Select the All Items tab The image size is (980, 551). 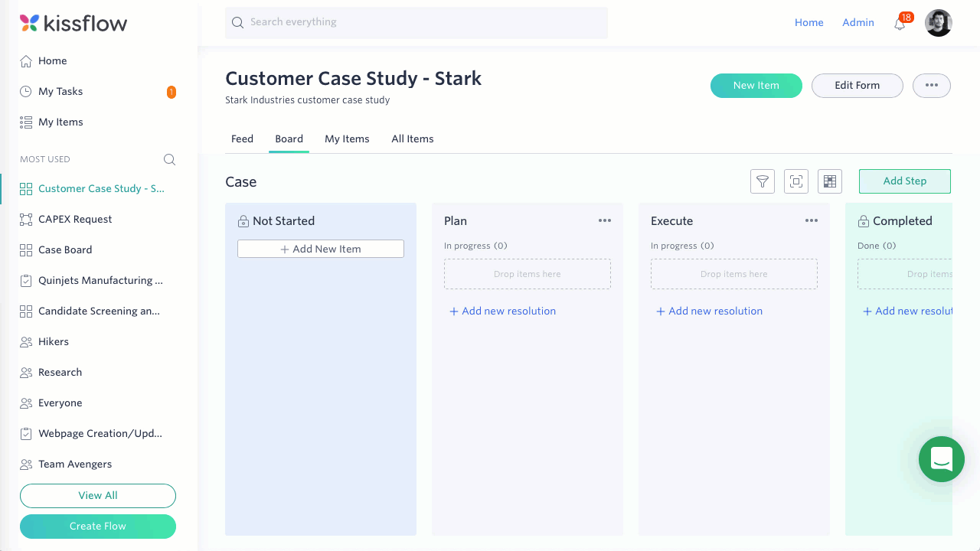[x=413, y=139]
